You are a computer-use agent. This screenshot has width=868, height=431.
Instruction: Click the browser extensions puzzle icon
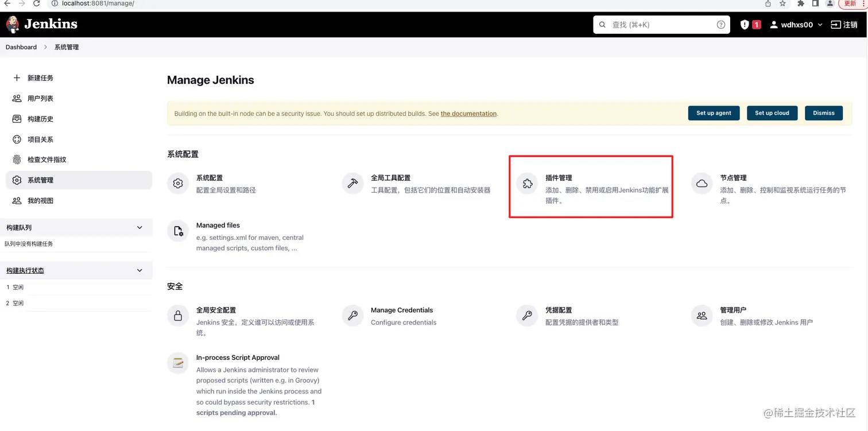[801, 3]
